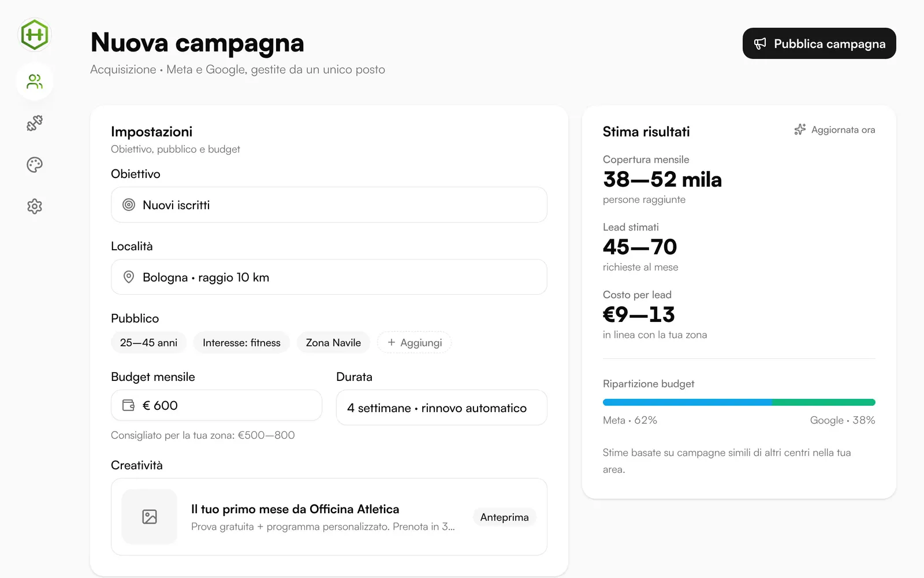Open the Durata 4 settimane selector
The height and width of the screenshot is (578, 924).
(x=441, y=407)
